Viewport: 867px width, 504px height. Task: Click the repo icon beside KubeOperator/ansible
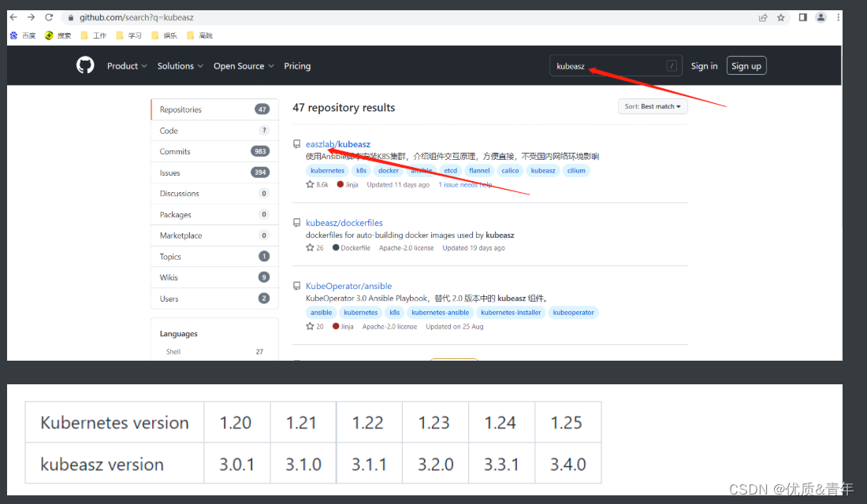297,286
